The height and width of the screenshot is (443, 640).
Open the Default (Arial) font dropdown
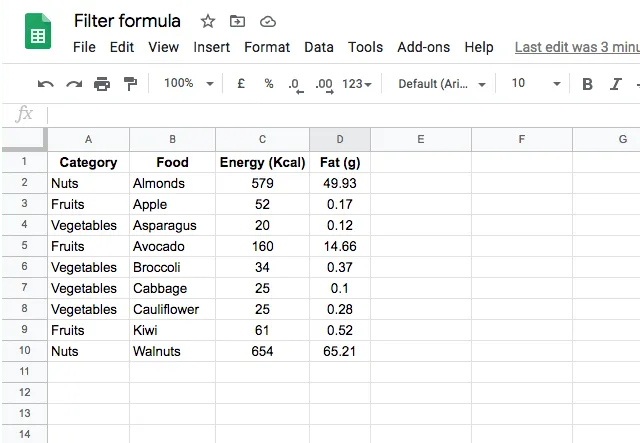pyautogui.click(x=442, y=84)
